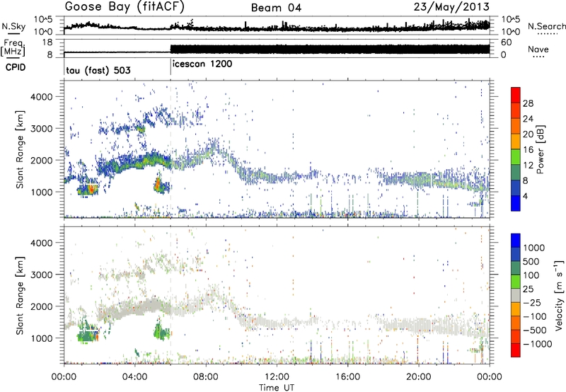Image resolution: width=566 pixels, height=392 pixels.
Task: Click the "4" label on power colorbar
Action: (x=526, y=196)
